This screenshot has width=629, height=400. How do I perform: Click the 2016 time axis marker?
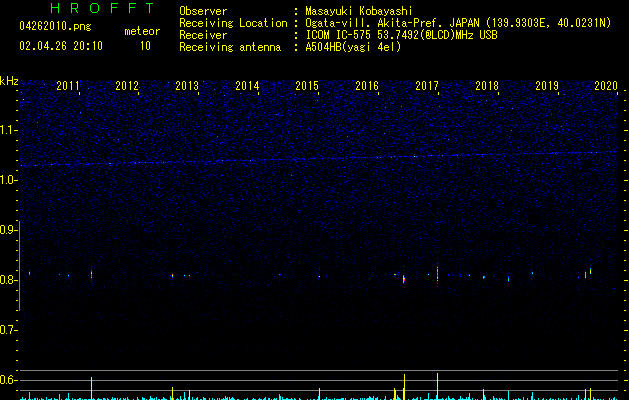pyautogui.click(x=367, y=86)
